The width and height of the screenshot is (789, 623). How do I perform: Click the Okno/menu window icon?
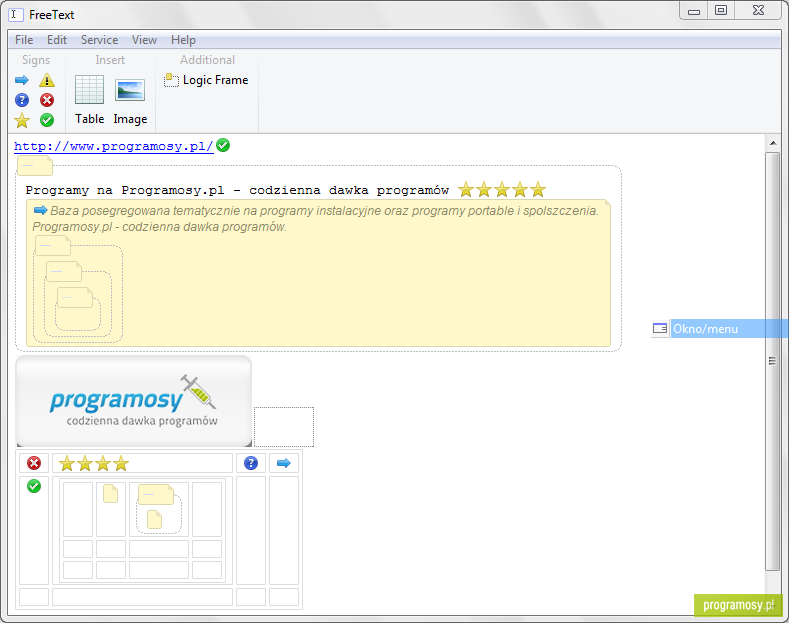click(x=660, y=329)
